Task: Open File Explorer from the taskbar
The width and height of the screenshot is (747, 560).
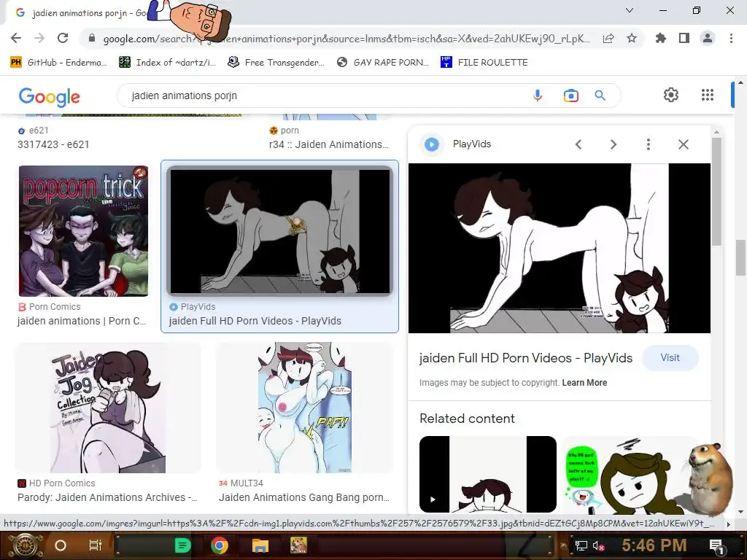Action: (260, 545)
